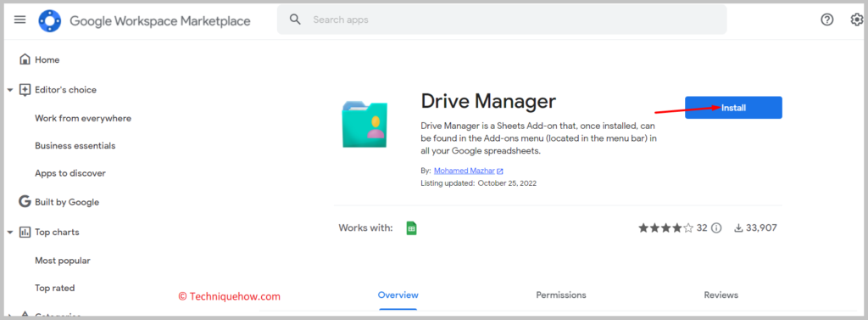
Task: Click the Editor's choice icon
Action: click(x=25, y=90)
